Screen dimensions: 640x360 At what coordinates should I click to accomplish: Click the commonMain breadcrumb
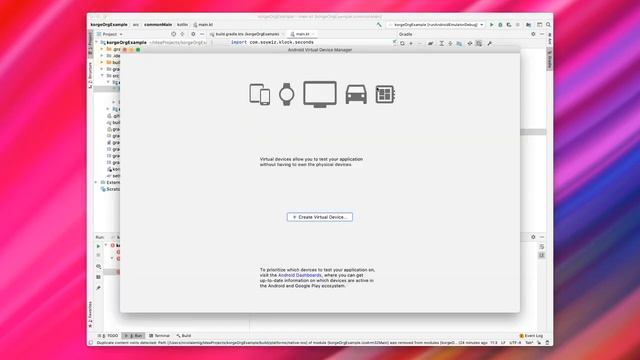pos(158,25)
